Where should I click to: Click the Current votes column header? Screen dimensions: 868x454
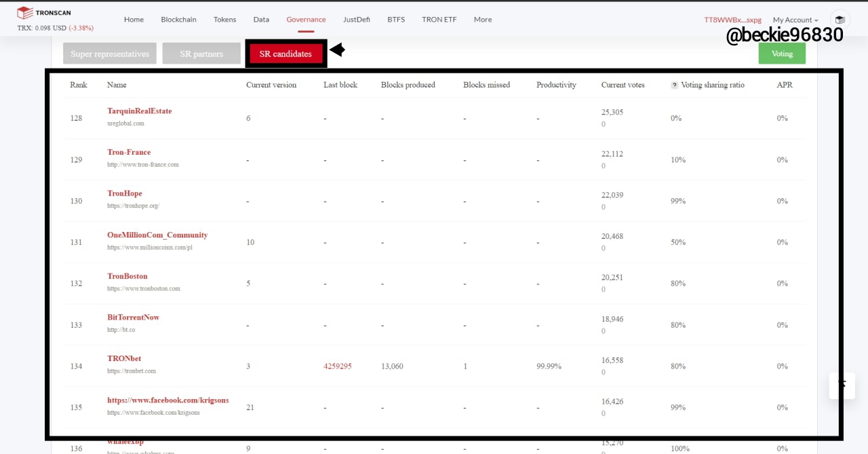click(x=623, y=85)
